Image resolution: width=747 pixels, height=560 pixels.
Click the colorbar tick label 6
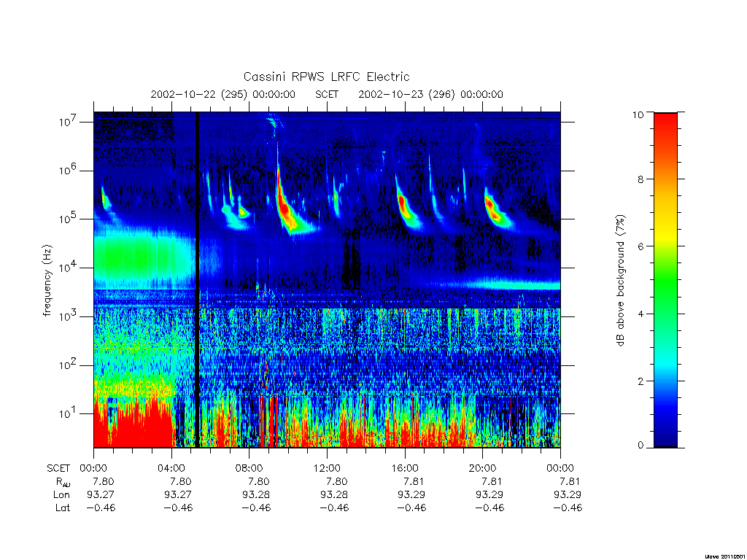(640, 246)
